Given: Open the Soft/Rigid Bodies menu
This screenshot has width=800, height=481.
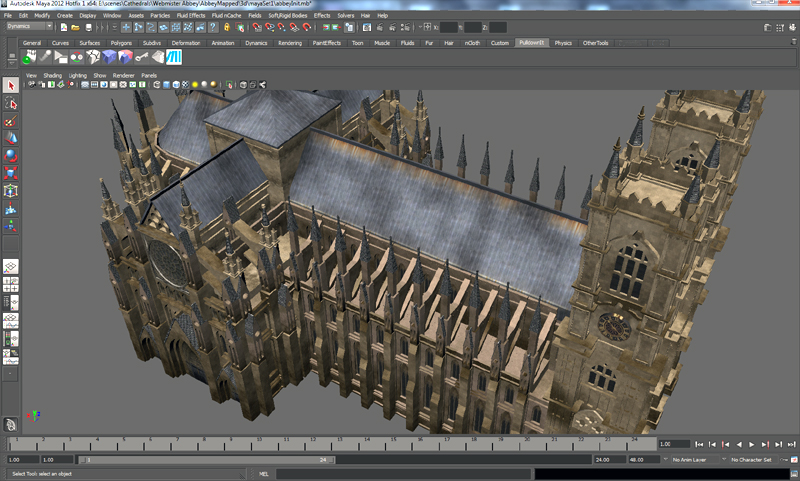Looking at the screenshot, I should click(287, 15).
